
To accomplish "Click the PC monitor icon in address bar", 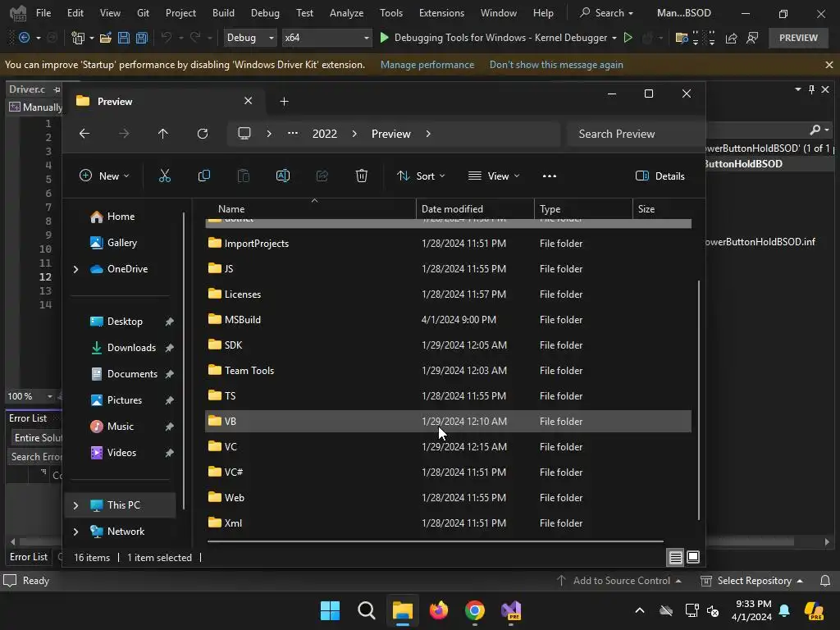I will (244, 134).
